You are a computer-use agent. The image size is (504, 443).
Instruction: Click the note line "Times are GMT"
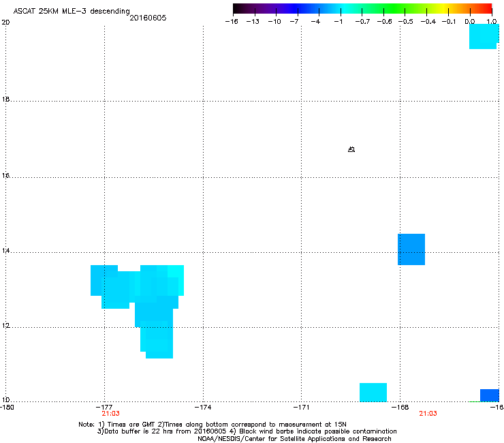coord(212,425)
